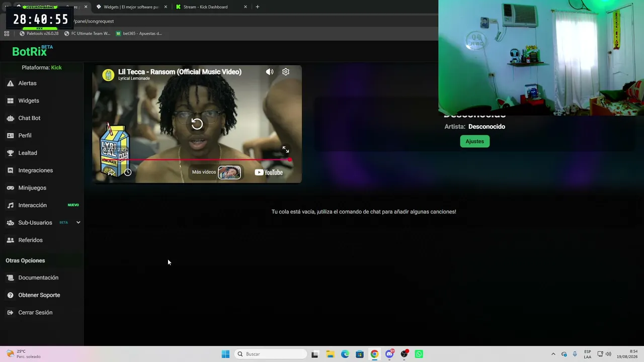Open a new browser tab

point(258,7)
